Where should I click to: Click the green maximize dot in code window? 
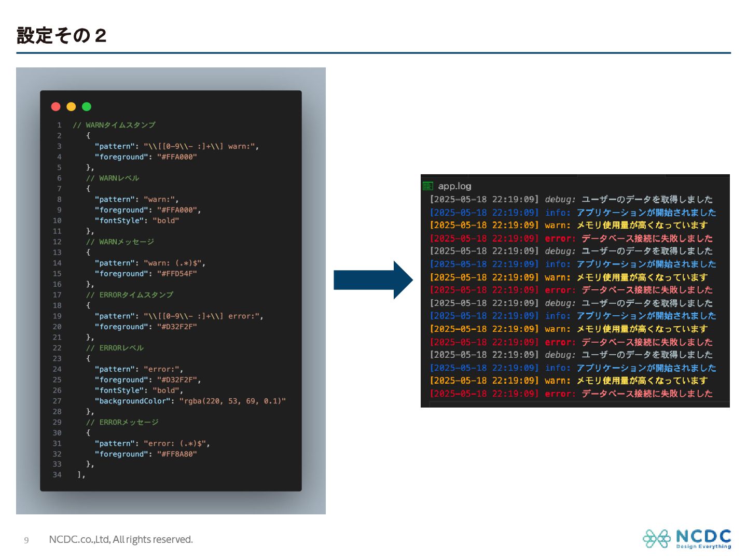coord(87,107)
